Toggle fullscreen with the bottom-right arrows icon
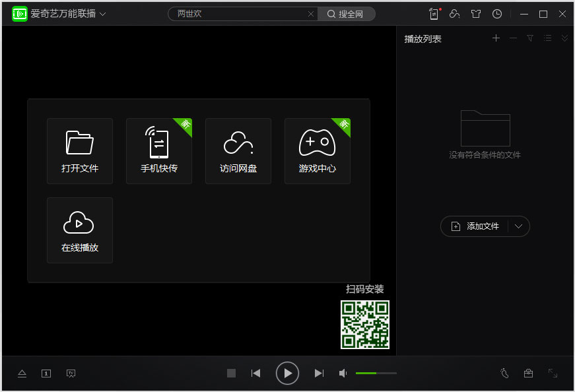 (553, 373)
